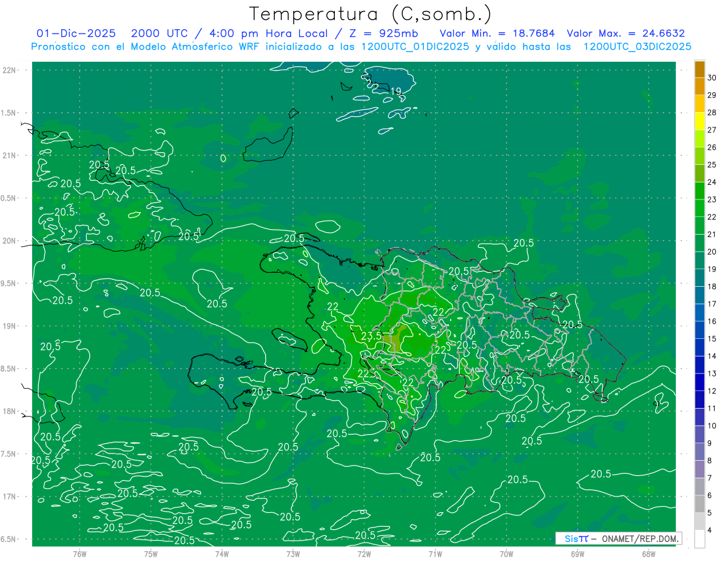Click the legend swatch between 29 and 30
This screenshot has width=728, height=562.
(x=699, y=87)
